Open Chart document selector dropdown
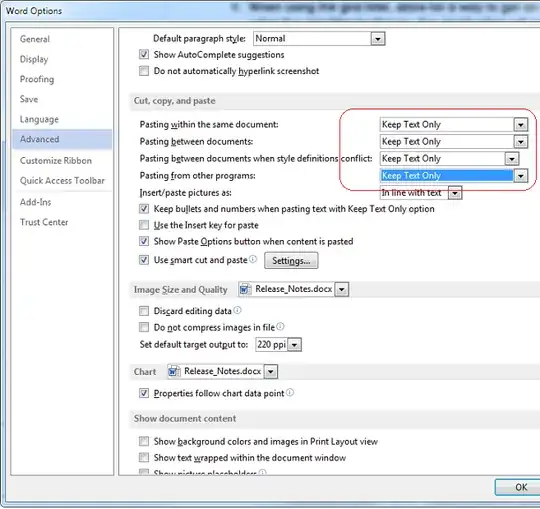540x509 pixels. (271, 372)
